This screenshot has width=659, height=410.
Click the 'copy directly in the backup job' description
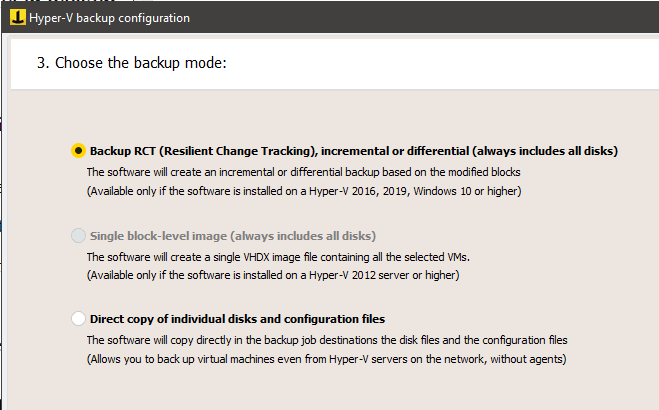pos(327,340)
